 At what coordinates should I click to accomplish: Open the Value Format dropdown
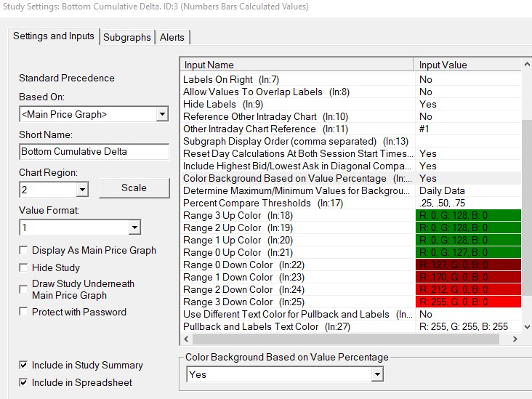click(x=134, y=227)
